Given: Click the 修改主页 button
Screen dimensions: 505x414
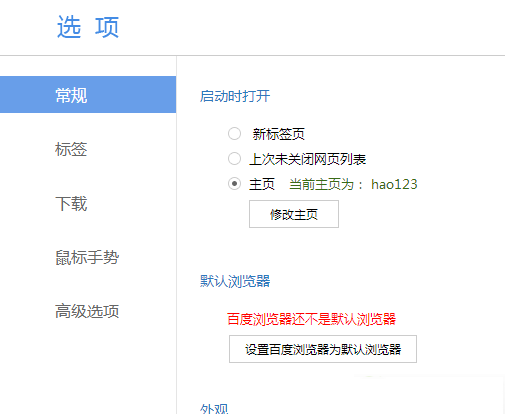Looking at the screenshot, I should pyautogui.click(x=294, y=214).
